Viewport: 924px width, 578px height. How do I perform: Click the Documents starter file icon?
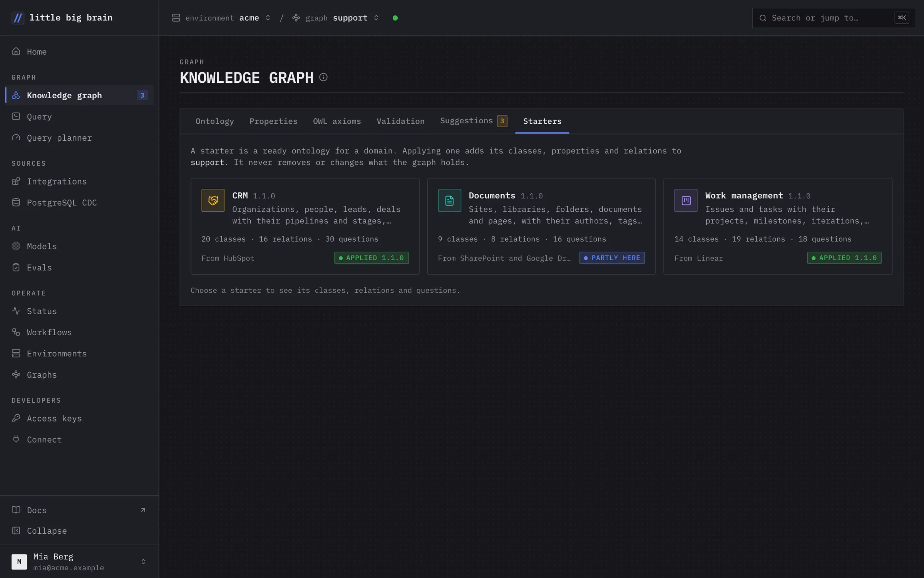click(x=449, y=200)
